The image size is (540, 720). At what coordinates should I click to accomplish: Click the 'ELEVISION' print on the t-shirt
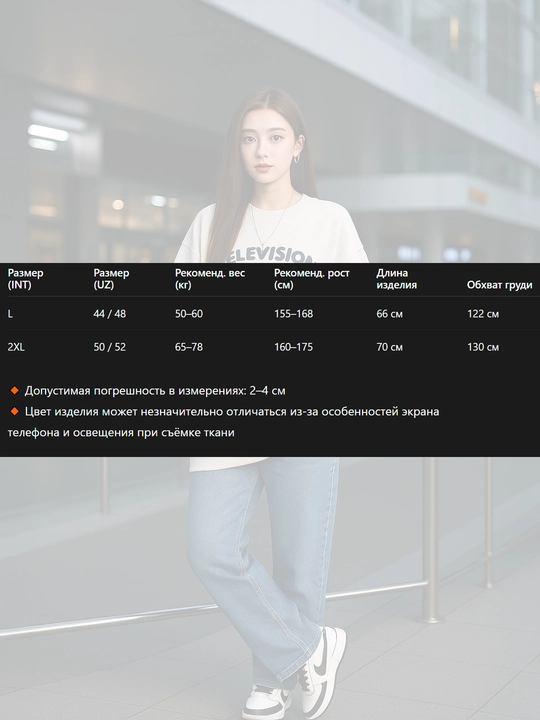(271, 255)
